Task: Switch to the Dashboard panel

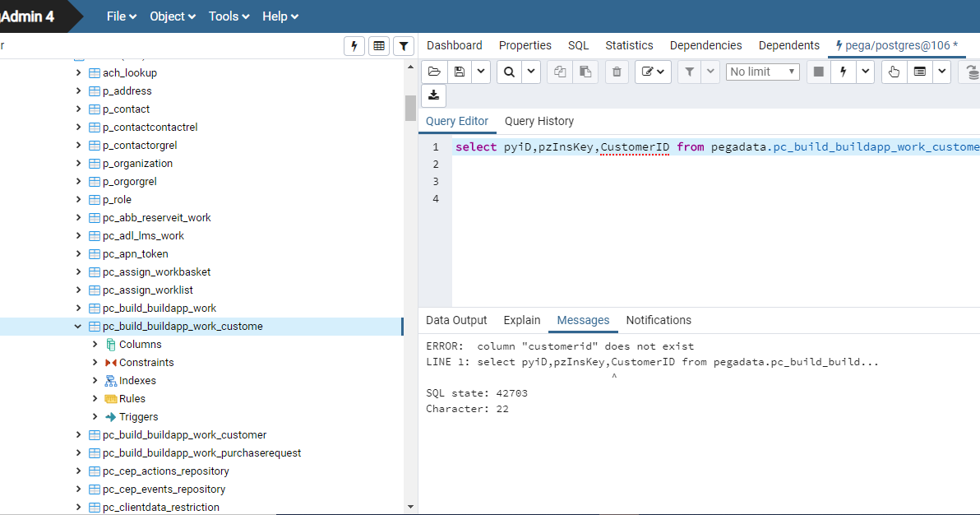Action: [x=454, y=45]
